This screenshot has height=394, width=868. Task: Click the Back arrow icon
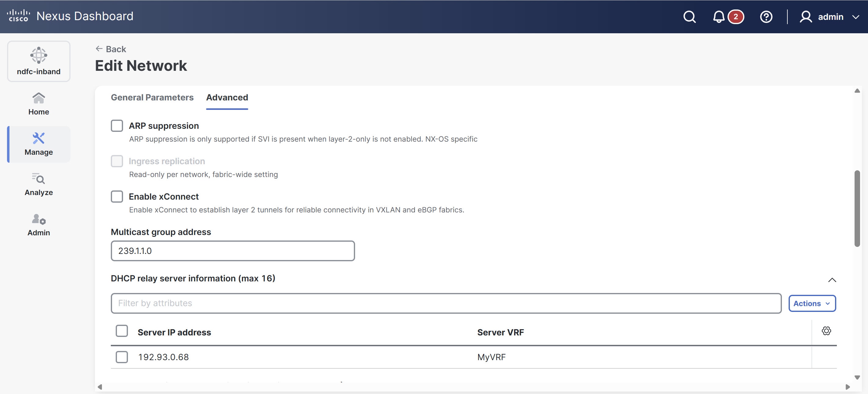(99, 49)
